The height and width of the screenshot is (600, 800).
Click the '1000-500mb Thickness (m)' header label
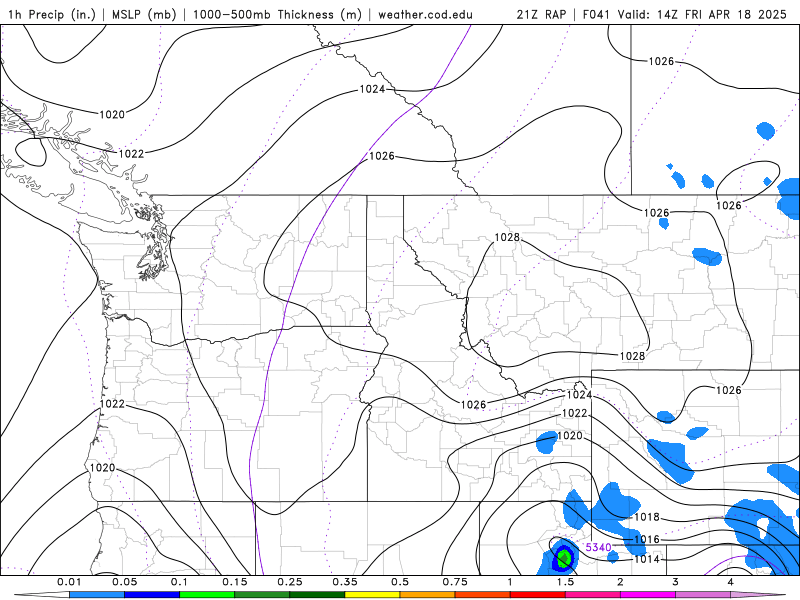(277, 14)
